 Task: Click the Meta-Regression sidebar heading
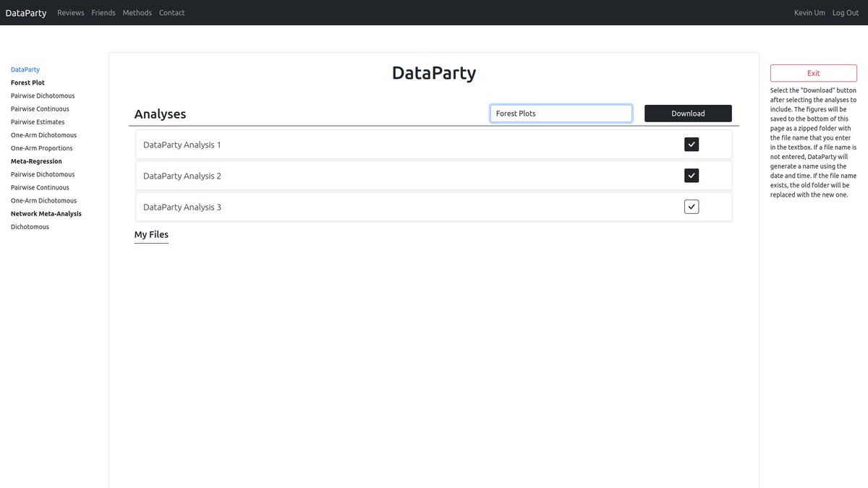[x=36, y=161]
